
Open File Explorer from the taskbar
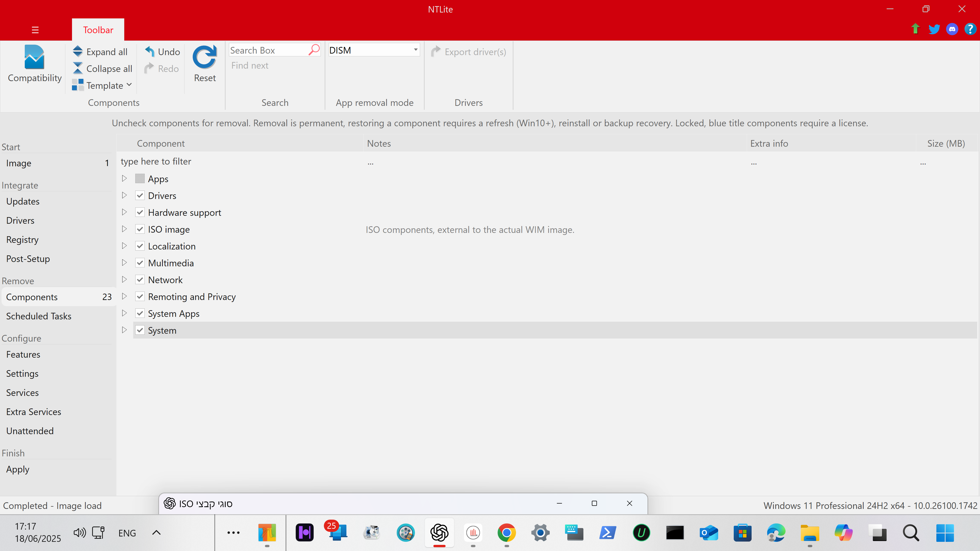click(x=810, y=533)
